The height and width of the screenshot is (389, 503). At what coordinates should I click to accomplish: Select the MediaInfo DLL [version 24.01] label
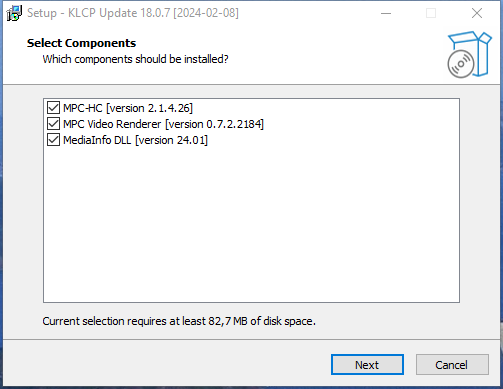pos(135,140)
